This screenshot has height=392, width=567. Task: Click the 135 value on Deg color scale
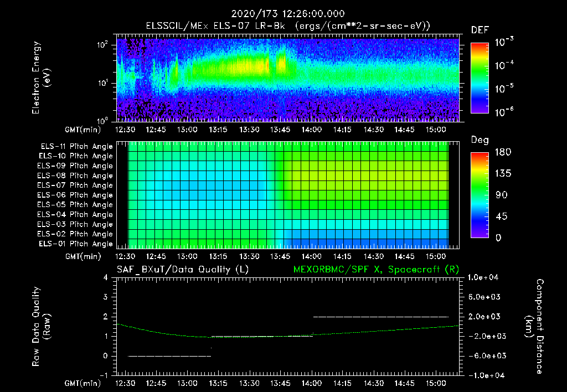point(503,174)
